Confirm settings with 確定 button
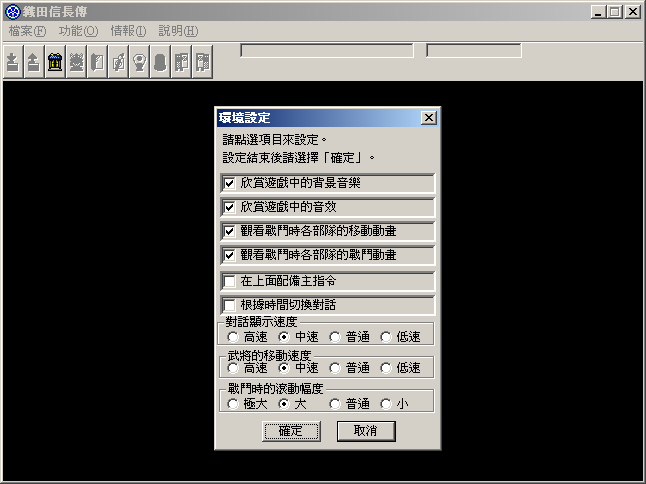646x484 pixels. (x=291, y=431)
